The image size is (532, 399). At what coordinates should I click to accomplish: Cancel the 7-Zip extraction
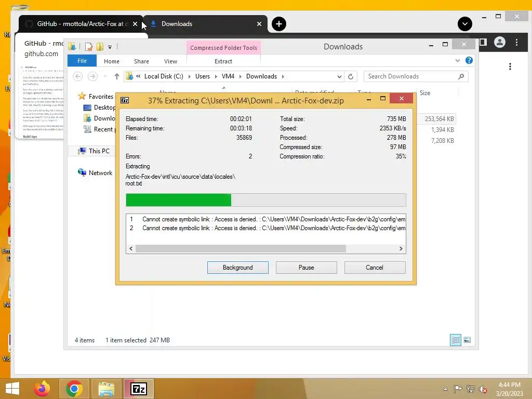tap(375, 268)
